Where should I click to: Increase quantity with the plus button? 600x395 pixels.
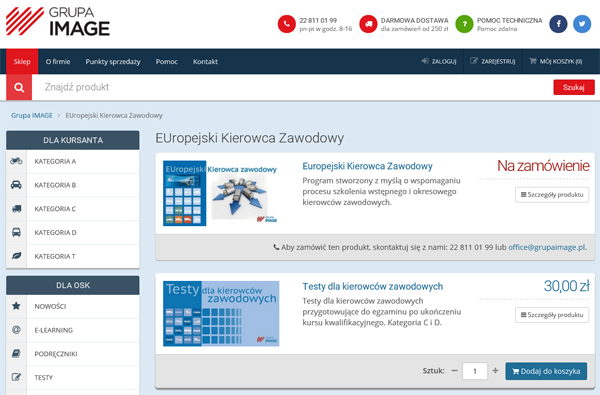[495, 371]
